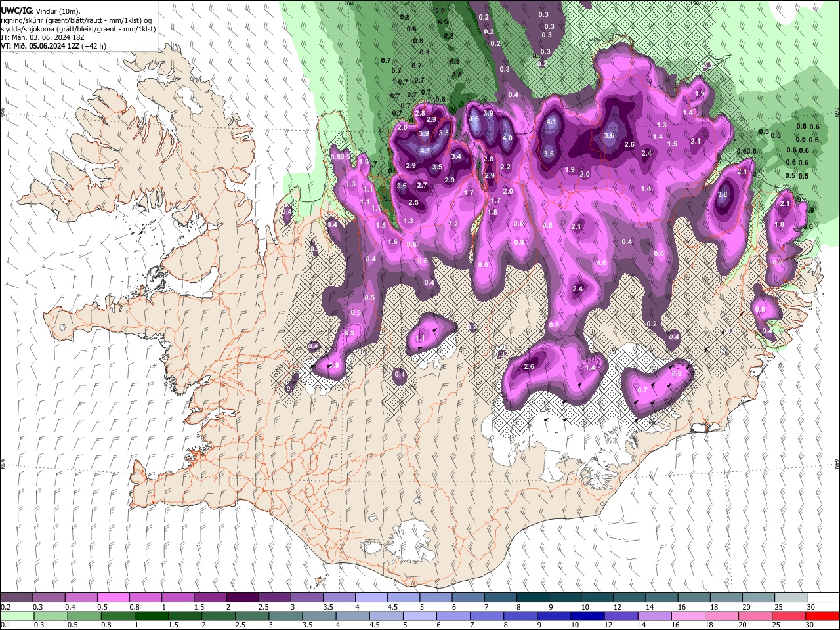This screenshot has width=840, height=630.
Task: Click the grey-blue 3.5 swatch in lower legend
Action: 318,616
